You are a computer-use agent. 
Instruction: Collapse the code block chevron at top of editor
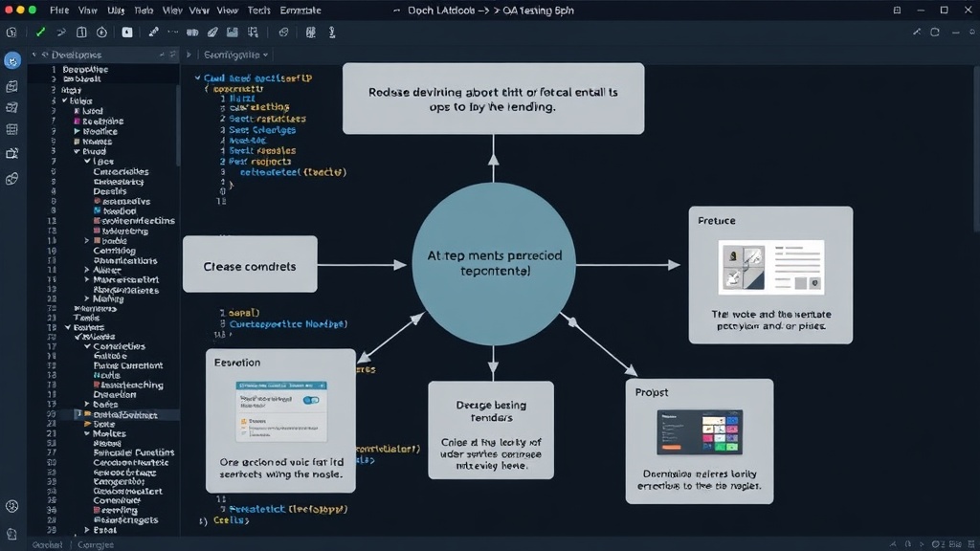point(197,78)
